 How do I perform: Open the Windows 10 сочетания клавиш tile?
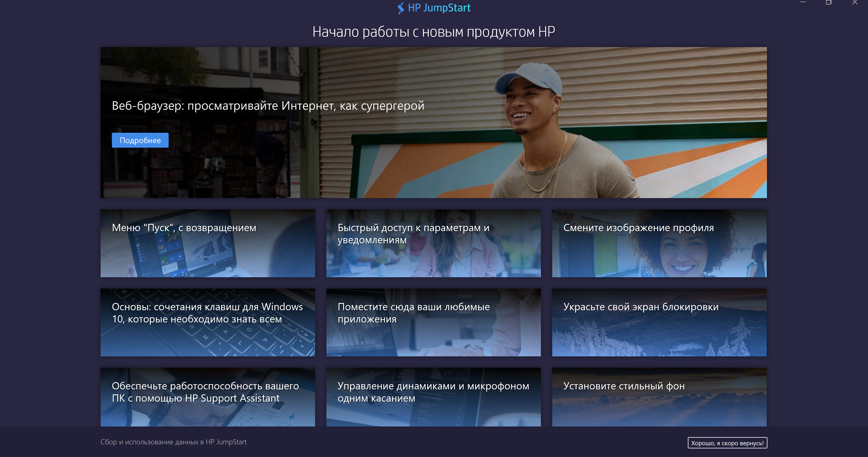[x=208, y=322]
